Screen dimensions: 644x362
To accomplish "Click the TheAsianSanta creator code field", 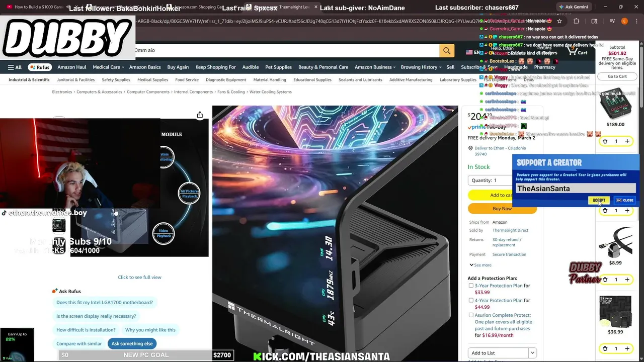I will [576, 189].
